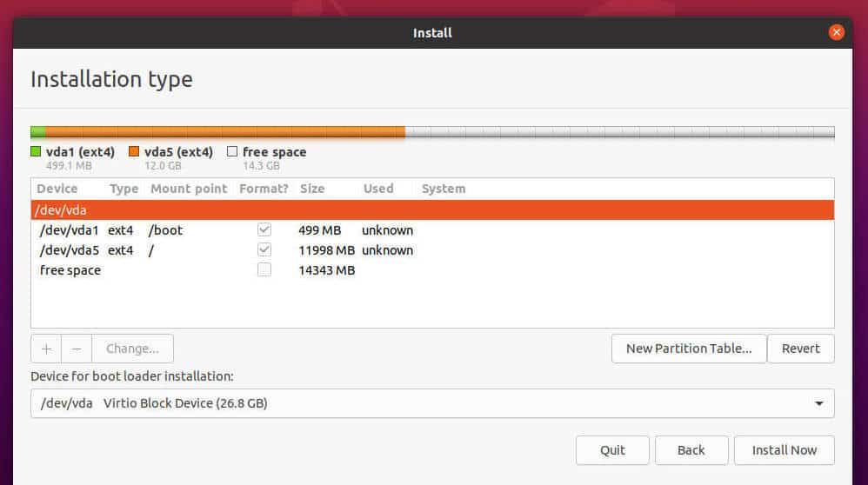
Task: Click the New Partition Table button
Action: pyautogui.click(x=689, y=349)
